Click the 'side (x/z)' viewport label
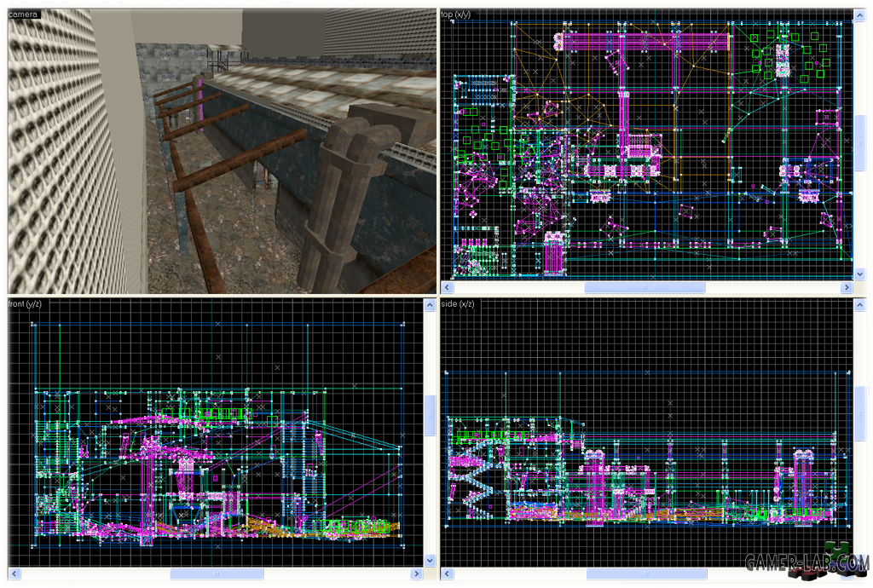 pos(458,303)
